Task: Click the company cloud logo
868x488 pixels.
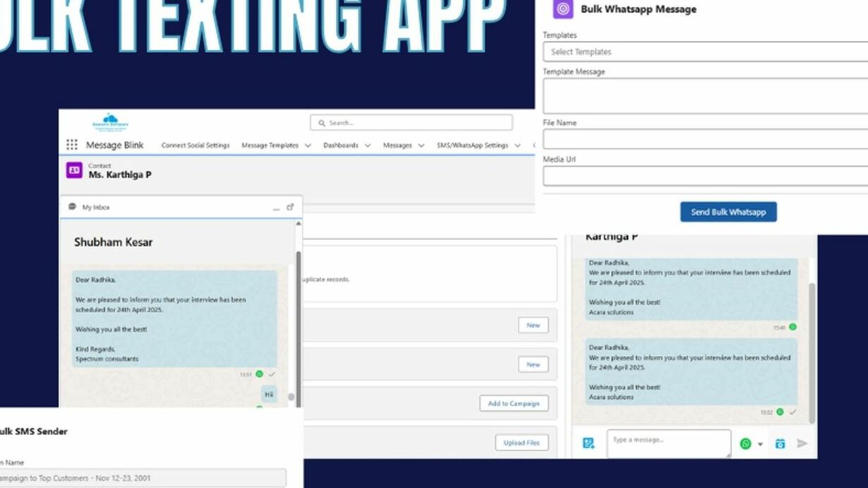Action: [x=111, y=122]
